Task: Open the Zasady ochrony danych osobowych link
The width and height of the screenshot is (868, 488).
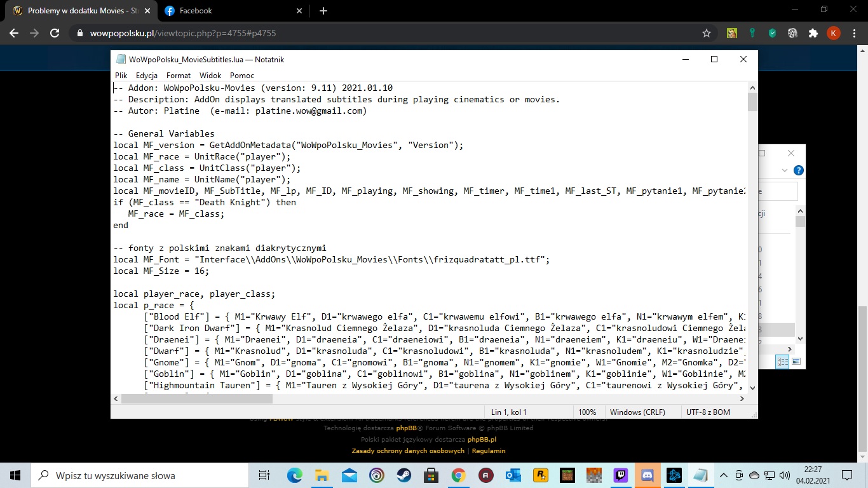Action: point(408,451)
